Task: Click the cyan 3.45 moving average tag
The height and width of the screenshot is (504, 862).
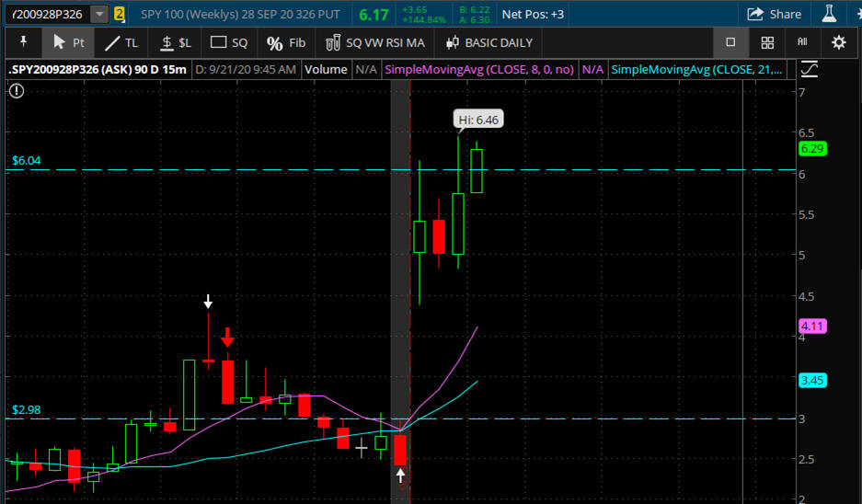Action: click(x=812, y=381)
